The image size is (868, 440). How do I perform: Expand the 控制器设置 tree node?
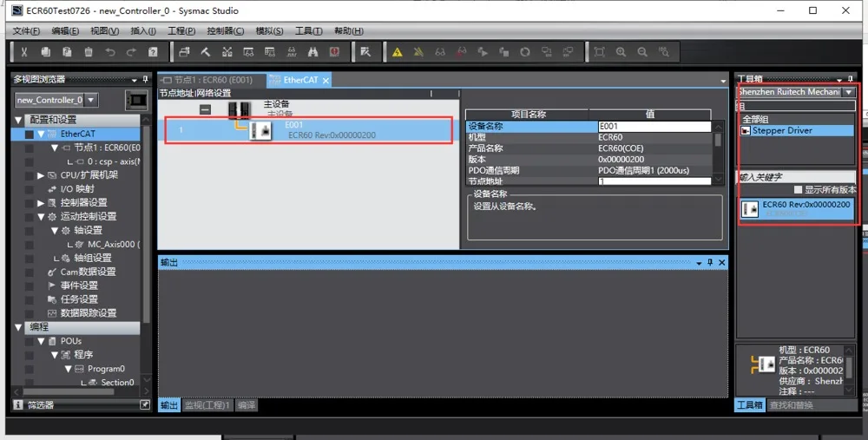click(41, 203)
